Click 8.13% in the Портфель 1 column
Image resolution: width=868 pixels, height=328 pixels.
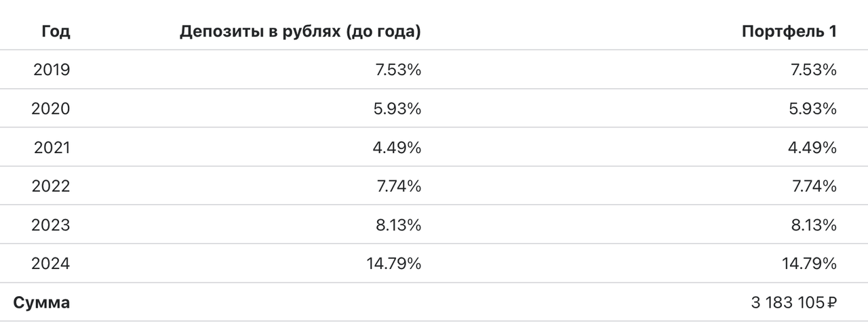pyautogui.click(x=814, y=224)
